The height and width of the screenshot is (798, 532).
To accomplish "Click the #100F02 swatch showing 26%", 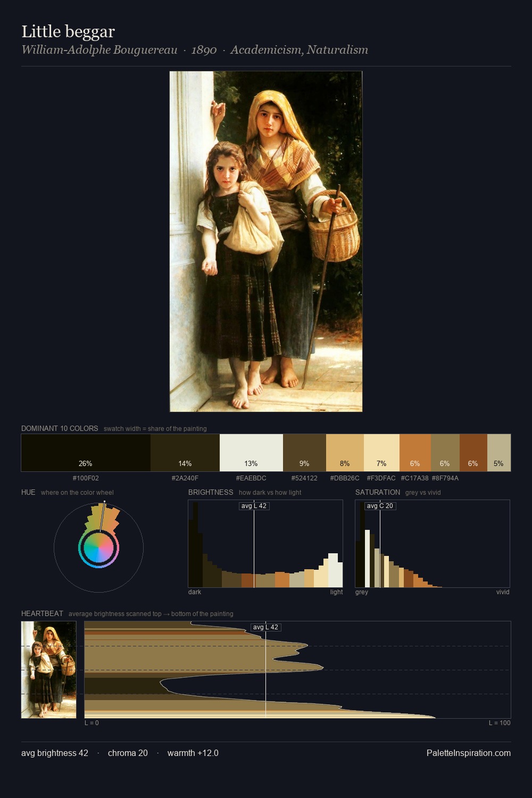I will [86, 453].
